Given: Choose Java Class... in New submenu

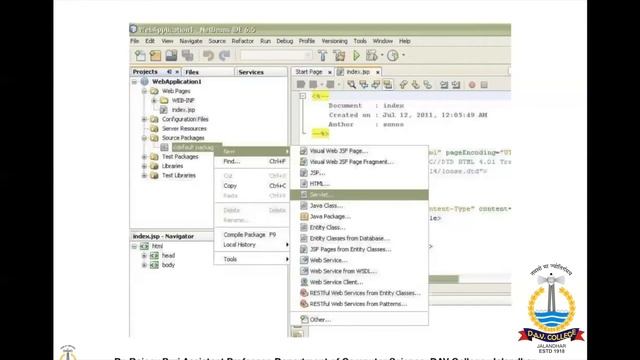Looking at the screenshot, I should [359, 206].
